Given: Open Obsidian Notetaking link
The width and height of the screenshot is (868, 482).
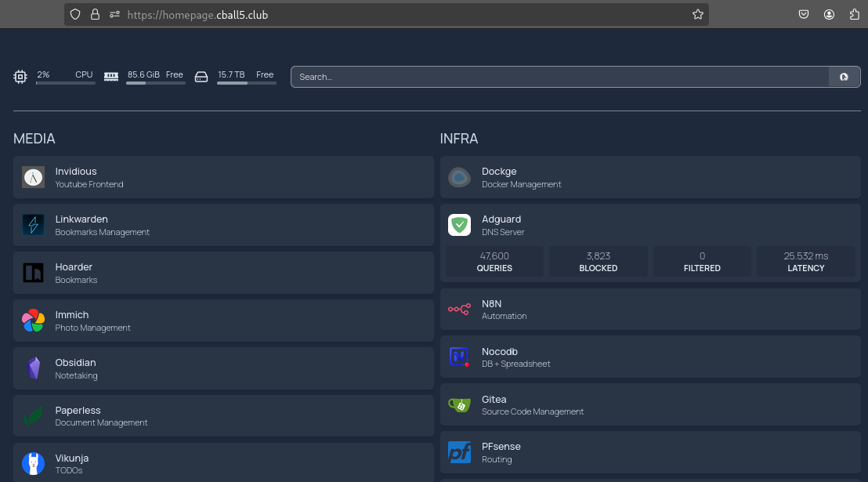Looking at the screenshot, I should tap(223, 368).
